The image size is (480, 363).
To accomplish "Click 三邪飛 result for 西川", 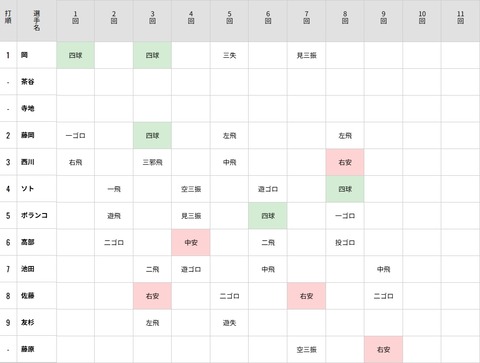I will pos(152,162).
